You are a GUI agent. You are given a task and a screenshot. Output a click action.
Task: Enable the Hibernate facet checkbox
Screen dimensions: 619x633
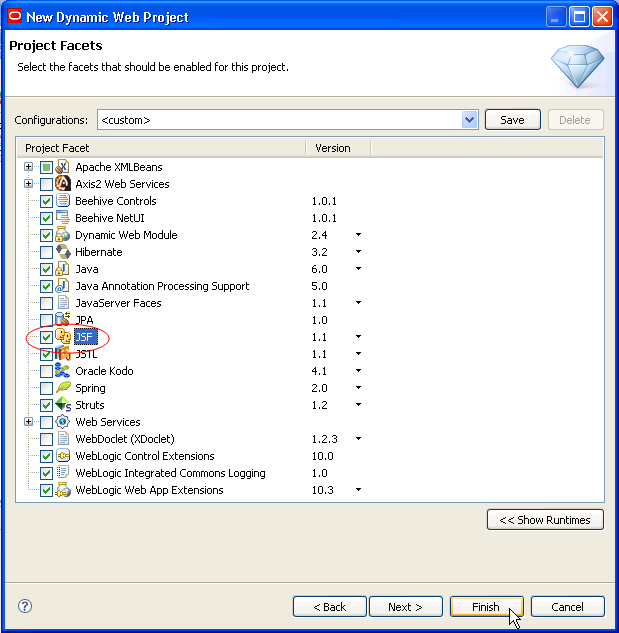click(x=46, y=252)
